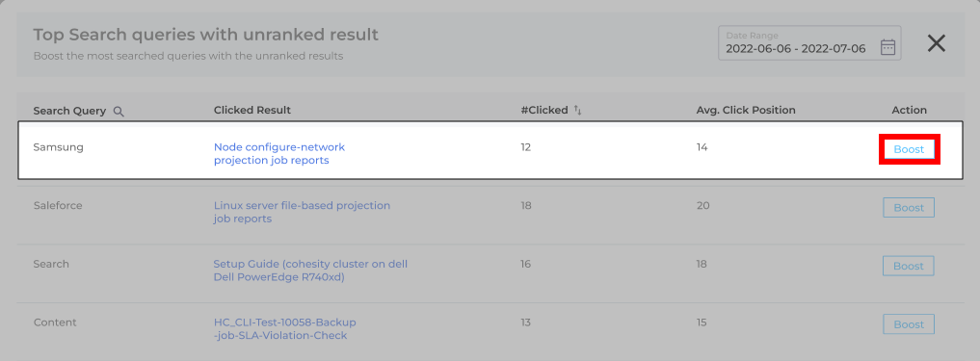Image resolution: width=980 pixels, height=361 pixels.
Task: Click the Date Range input field
Action: coord(809,43)
